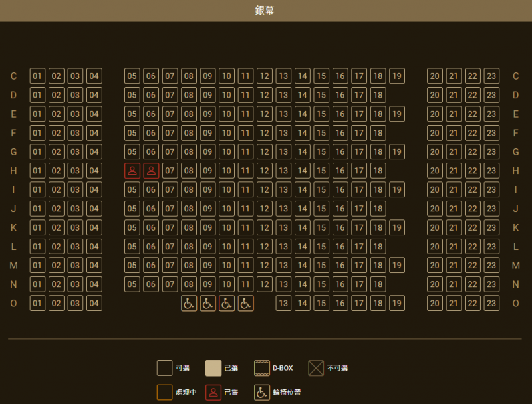Click the left sold seat in row H
Viewport: 532px width, 404px height.
click(132, 171)
